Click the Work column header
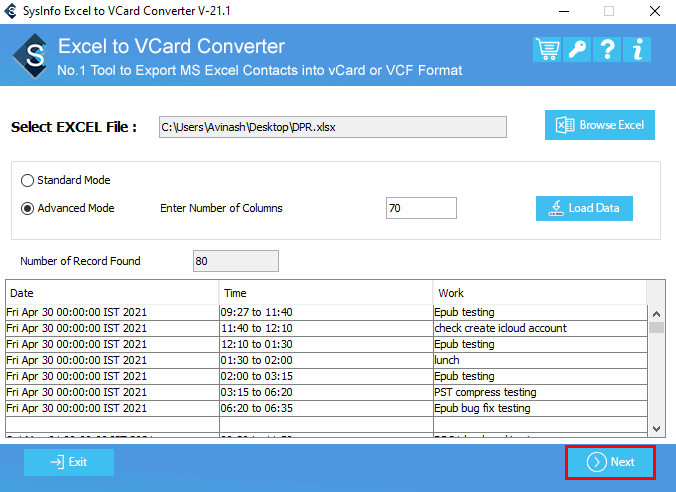Viewport: 676px width, 492px height. [540, 293]
